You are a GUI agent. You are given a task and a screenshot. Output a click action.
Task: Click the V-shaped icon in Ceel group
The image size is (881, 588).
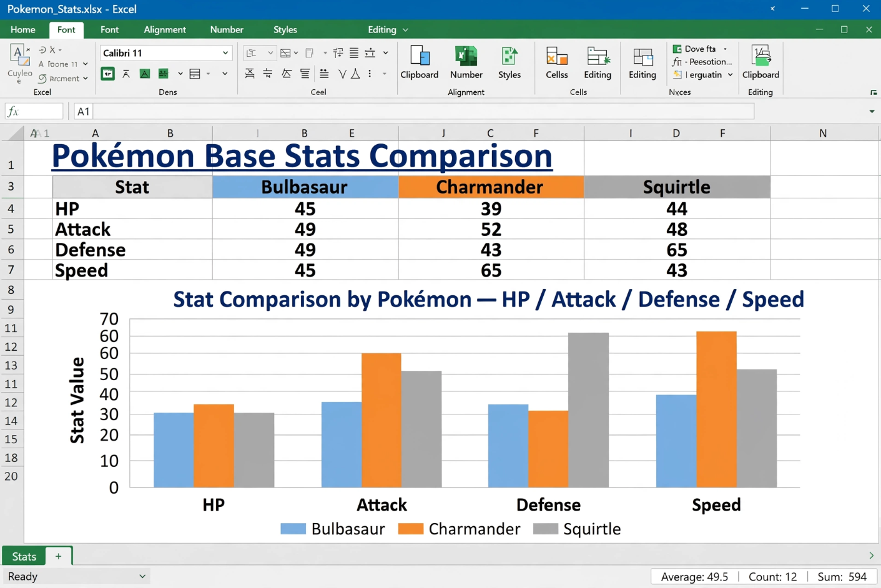[342, 74]
